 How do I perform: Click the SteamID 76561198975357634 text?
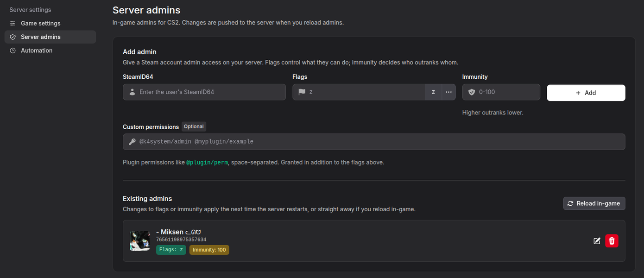(x=181, y=240)
